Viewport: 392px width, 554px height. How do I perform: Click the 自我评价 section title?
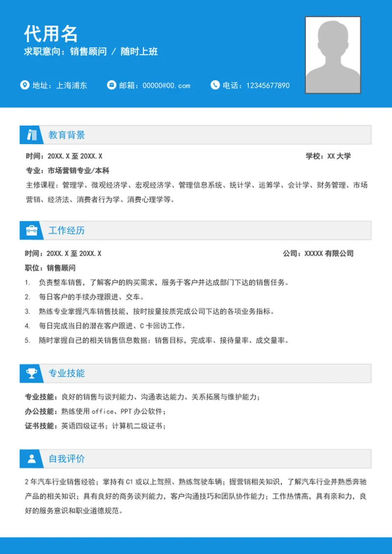[67, 458]
